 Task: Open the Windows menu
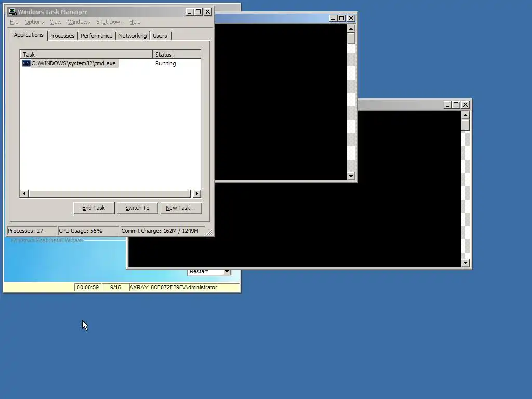(79, 22)
